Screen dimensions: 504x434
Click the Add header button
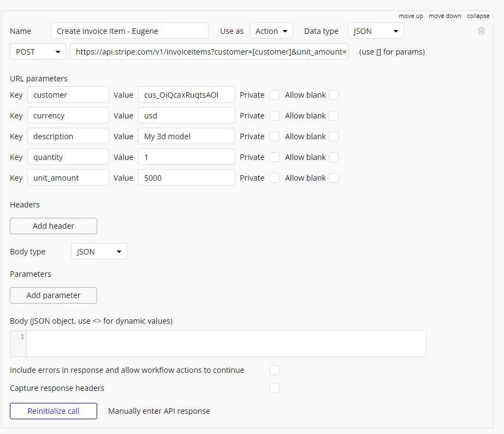point(54,226)
